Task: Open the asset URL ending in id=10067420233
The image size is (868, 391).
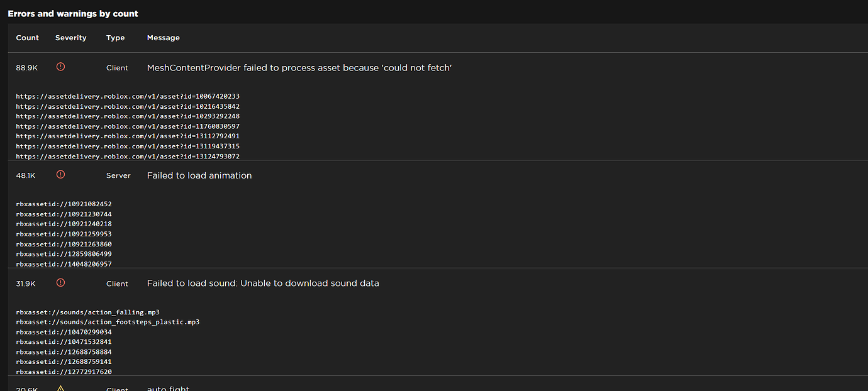Action: click(x=128, y=97)
